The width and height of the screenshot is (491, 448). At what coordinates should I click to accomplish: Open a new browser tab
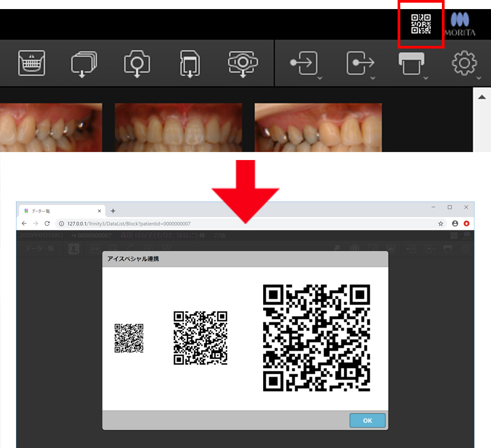(x=113, y=211)
